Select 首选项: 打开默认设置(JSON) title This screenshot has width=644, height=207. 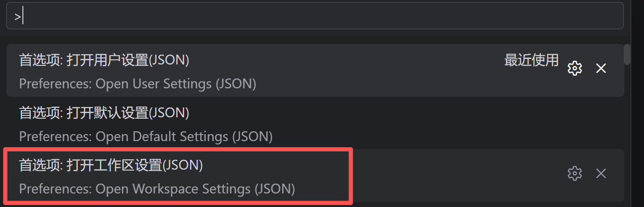click(x=104, y=113)
